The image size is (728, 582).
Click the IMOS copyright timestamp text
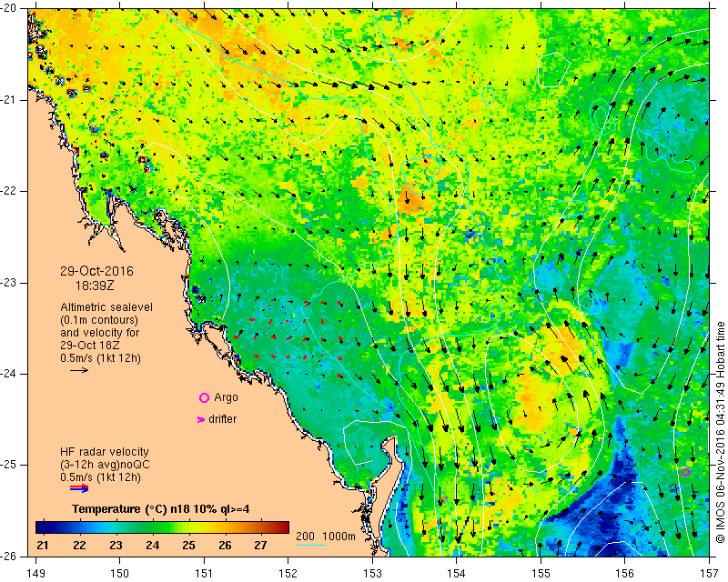(x=720, y=432)
